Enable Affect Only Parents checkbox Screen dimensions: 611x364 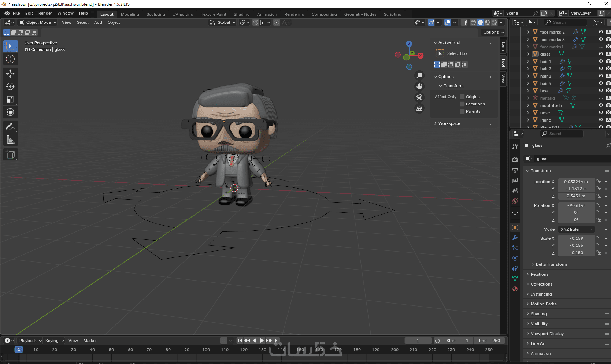pyautogui.click(x=462, y=111)
